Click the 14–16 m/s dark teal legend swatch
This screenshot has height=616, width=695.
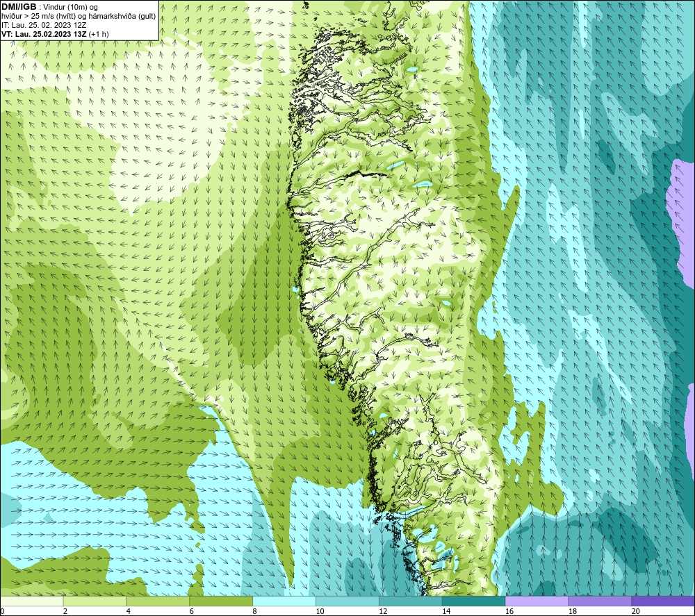(473, 601)
